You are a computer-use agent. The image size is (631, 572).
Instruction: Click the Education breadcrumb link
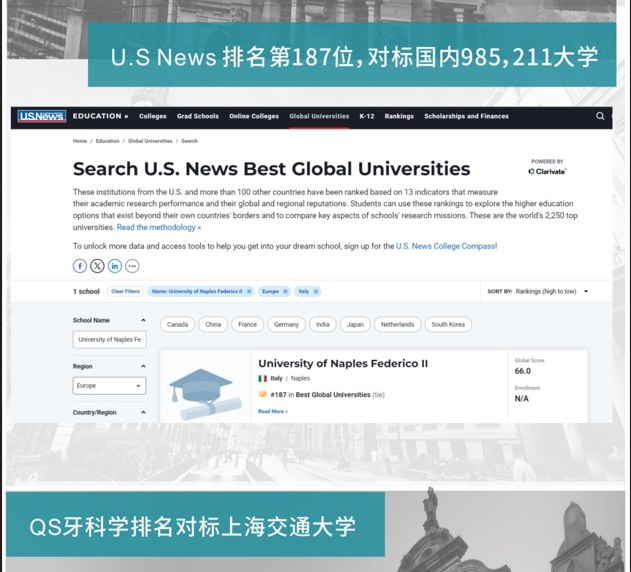click(107, 141)
